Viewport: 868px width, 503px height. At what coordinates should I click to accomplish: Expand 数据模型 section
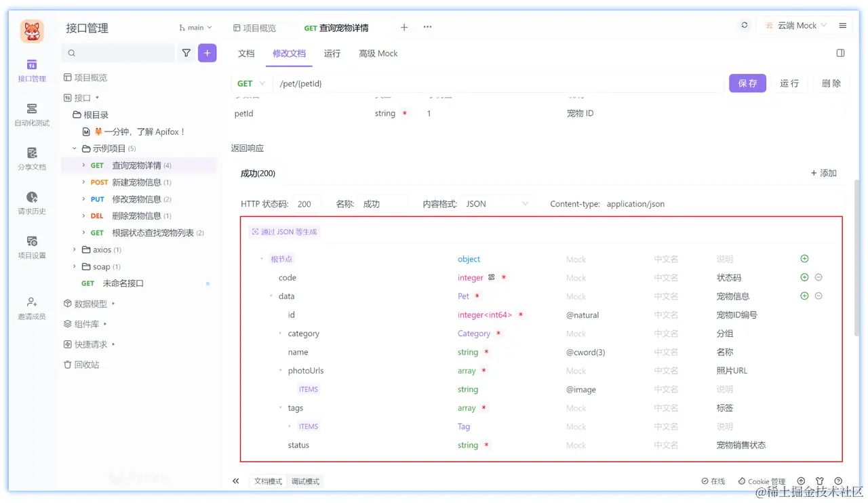coord(113,304)
